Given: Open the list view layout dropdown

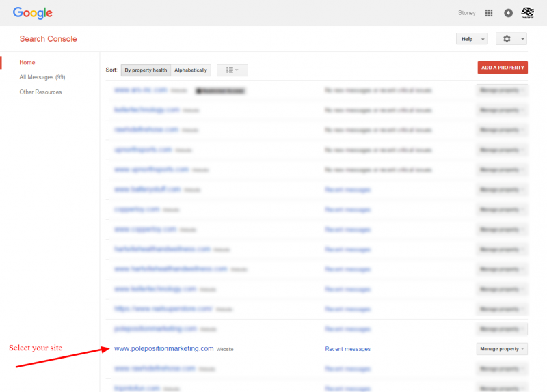Looking at the screenshot, I should click(232, 70).
